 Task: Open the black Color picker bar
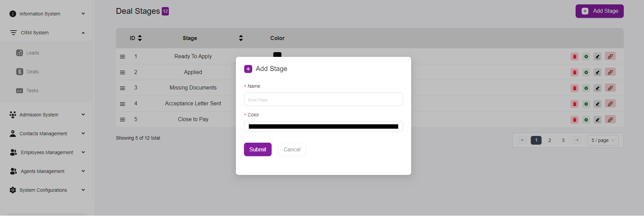pyautogui.click(x=323, y=126)
